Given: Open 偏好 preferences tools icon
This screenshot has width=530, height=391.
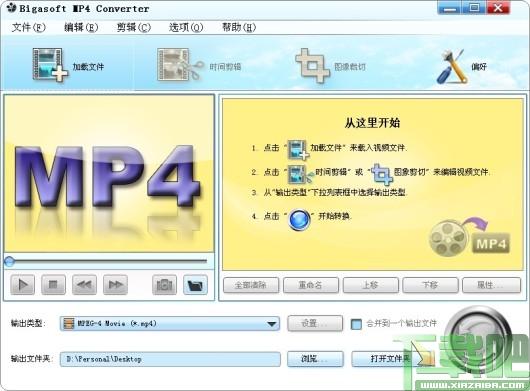Looking at the screenshot, I should [452, 66].
